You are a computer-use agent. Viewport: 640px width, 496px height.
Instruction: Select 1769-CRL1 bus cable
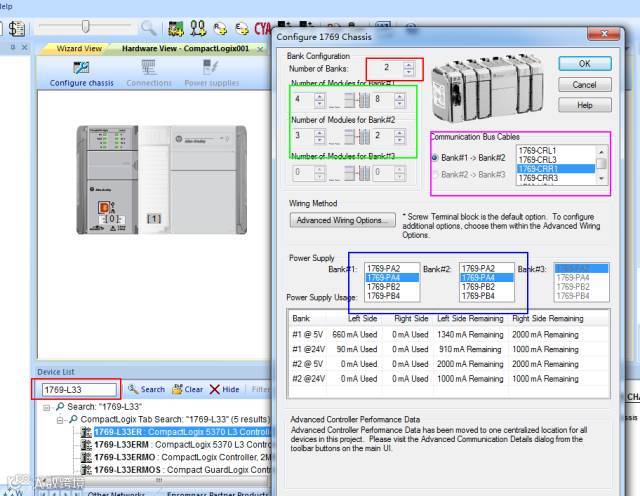tap(556, 151)
